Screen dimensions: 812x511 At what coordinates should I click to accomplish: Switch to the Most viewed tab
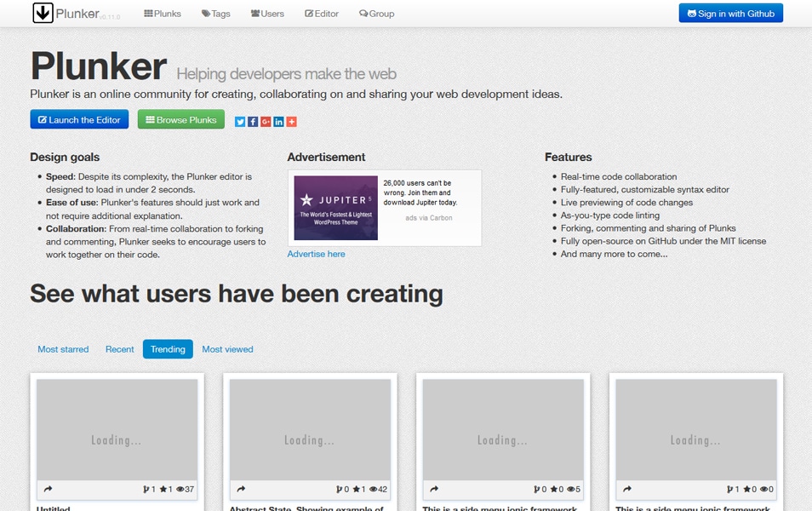tap(227, 349)
